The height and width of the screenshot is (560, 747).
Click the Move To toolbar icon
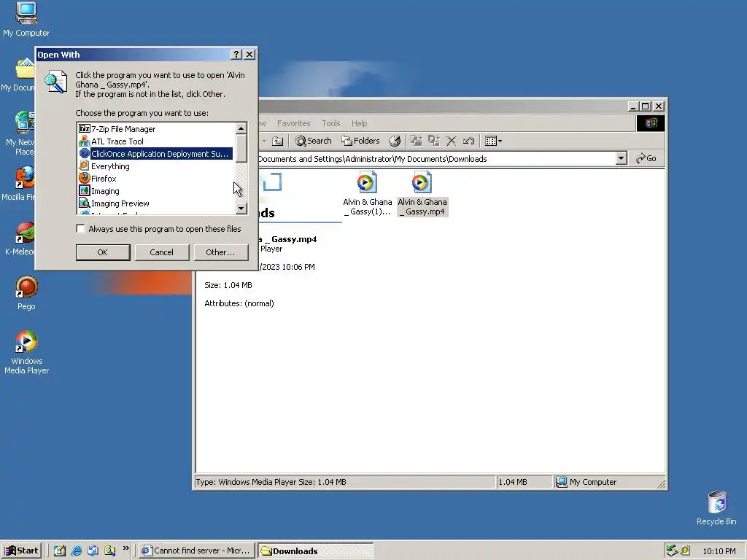pos(416,141)
